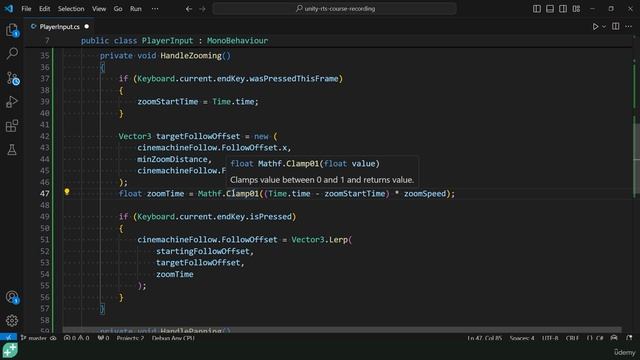Open the Run and Debug view

(12, 102)
